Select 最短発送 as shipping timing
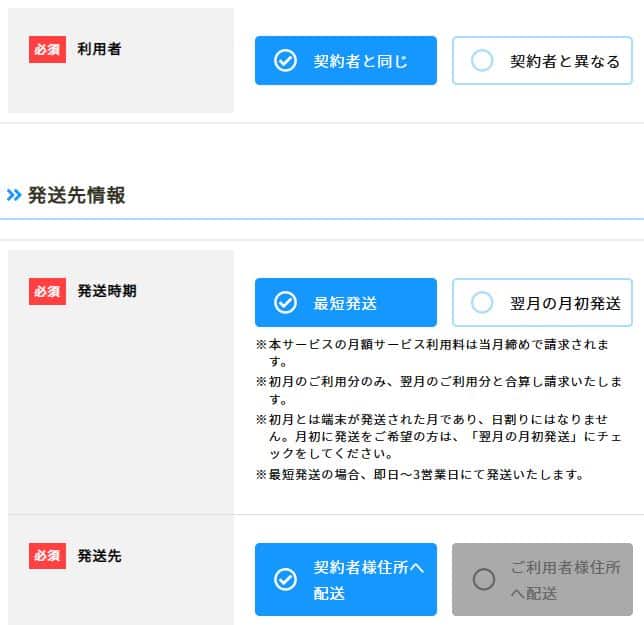The width and height of the screenshot is (644, 625). (x=345, y=302)
